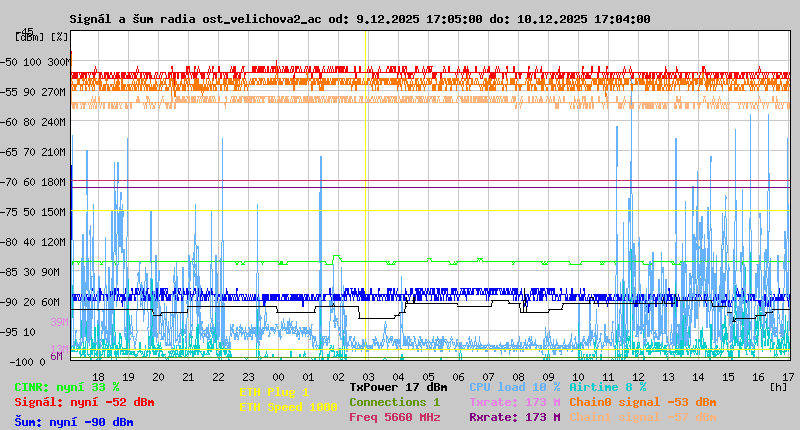
Task: Click the '-85 30 90M' y-axis label
Action: coord(30,272)
